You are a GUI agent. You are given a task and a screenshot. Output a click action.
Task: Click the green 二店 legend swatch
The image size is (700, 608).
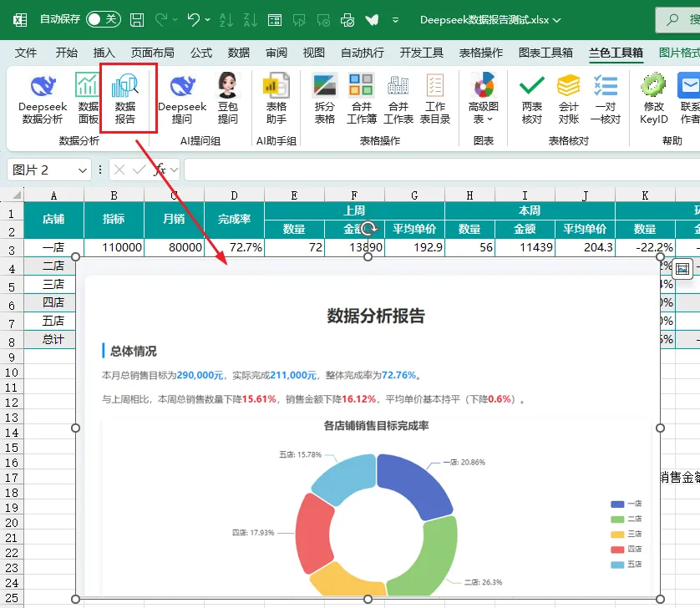617,519
